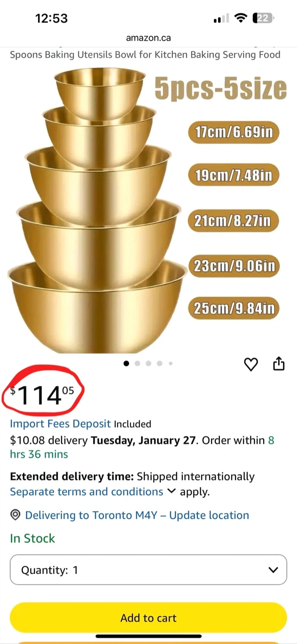This screenshot has width=297, height=644.
Task: Tap the share icon
Action: click(279, 364)
